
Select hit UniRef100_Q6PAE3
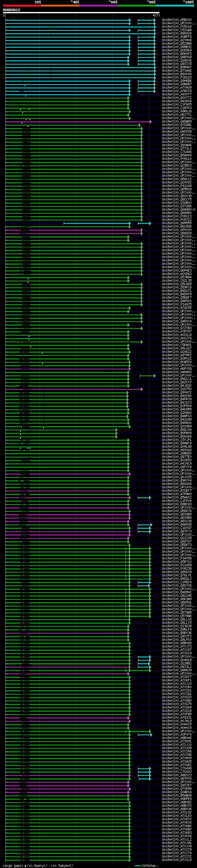(x=176, y=271)
